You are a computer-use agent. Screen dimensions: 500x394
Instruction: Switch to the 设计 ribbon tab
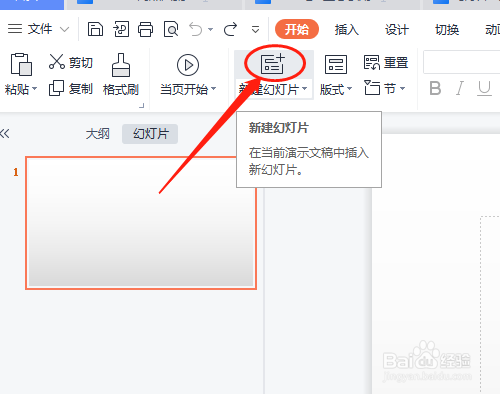[x=397, y=30]
